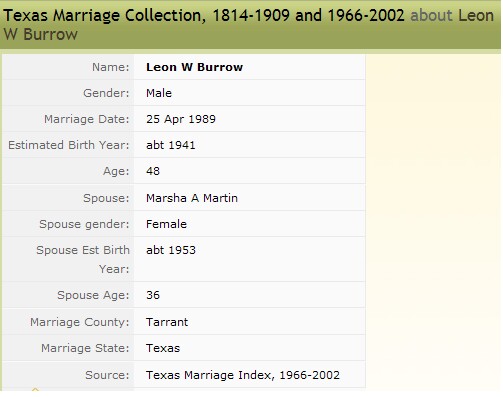The width and height of the screenshot is (503, 397).
Task: Select the marriage date 25 Apr 1989
Action: click(x=181, y=119)
